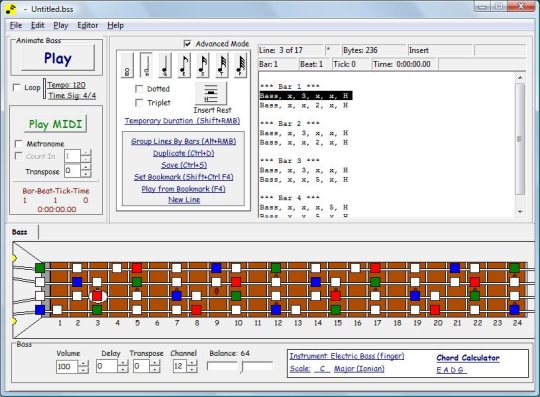540x397 pixels.
Task: Click red marker at fret 8, bottom string
Action: 196,310
